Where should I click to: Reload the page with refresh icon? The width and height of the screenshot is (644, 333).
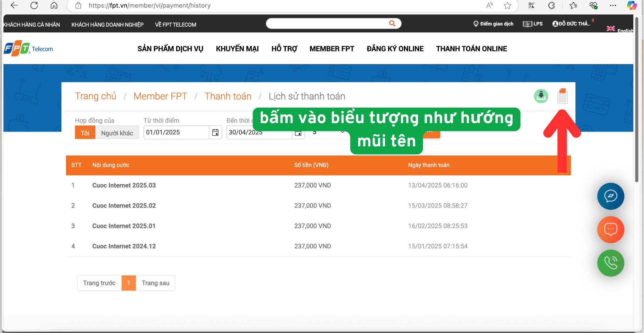34,5
